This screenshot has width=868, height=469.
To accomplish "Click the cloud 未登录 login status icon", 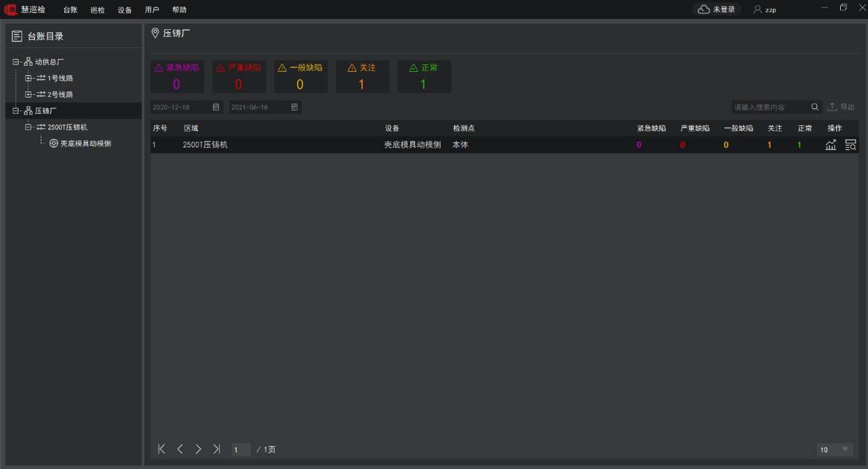I will click(704, 9).
